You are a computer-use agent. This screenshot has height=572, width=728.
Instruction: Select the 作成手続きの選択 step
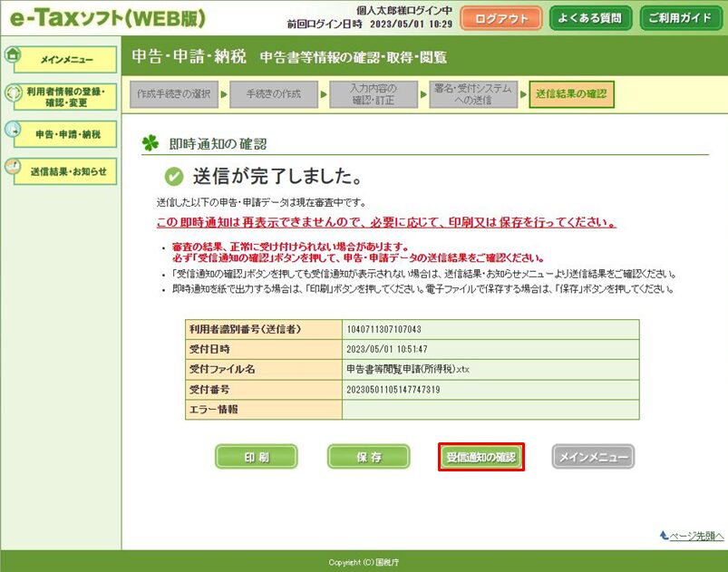174,93
